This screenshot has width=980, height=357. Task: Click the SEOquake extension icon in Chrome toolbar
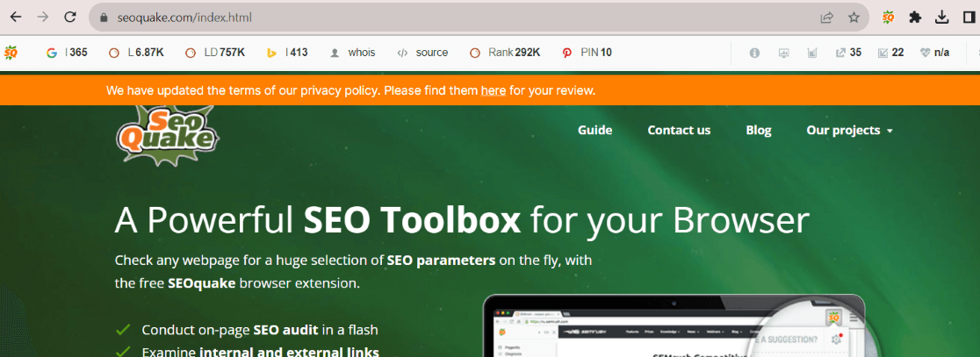click(889, 17)
